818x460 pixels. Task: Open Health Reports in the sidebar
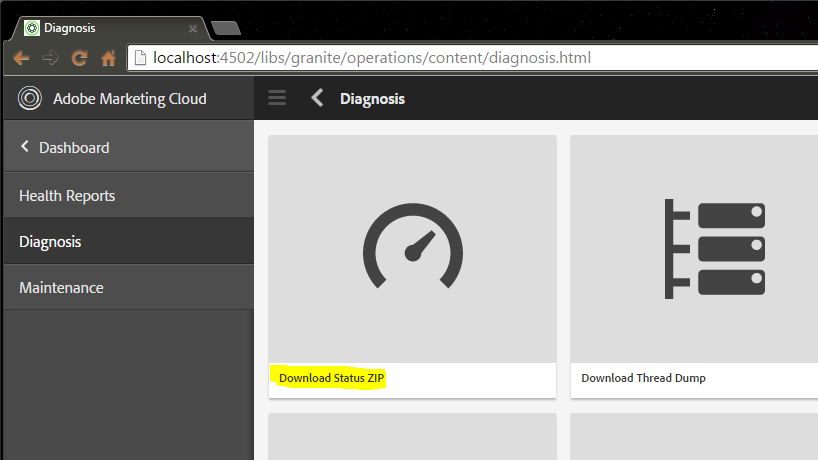(129, 196)
